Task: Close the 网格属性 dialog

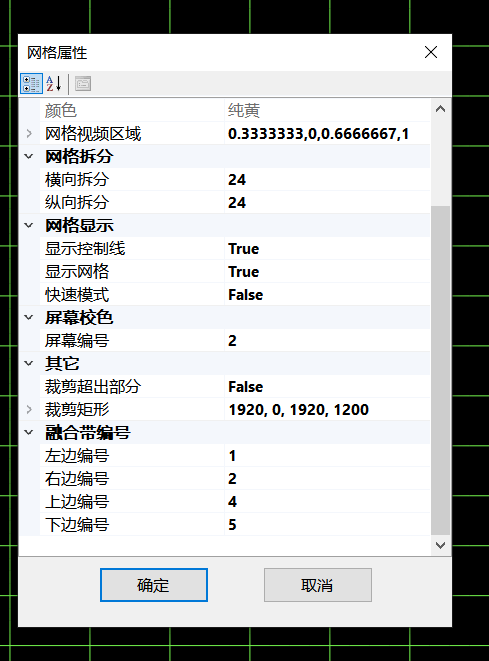Action: coord(431,52)
